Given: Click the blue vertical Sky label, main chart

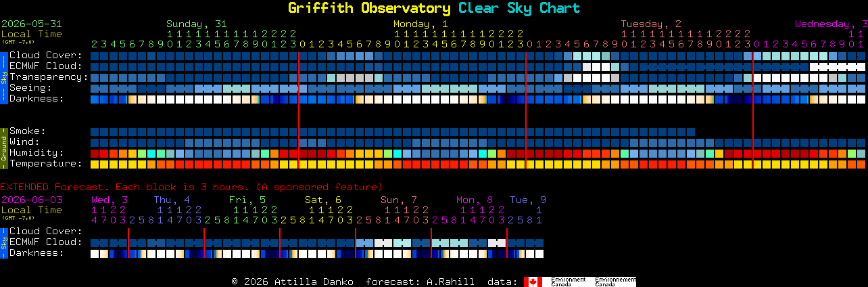Looking at the screenshot, I should [3, 77].
